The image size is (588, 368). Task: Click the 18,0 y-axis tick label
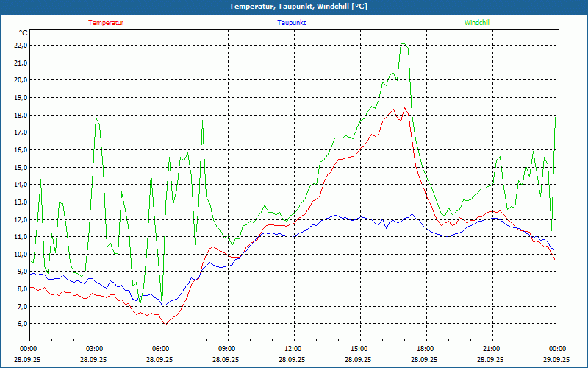20,116
